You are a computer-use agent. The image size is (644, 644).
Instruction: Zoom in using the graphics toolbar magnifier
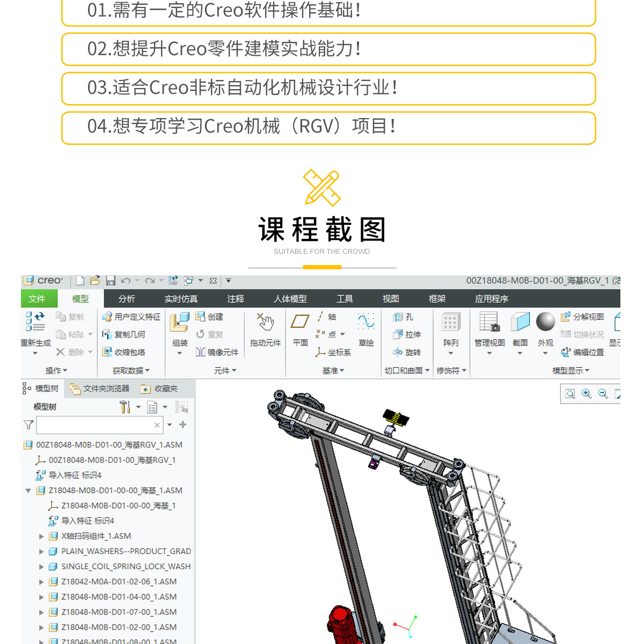587,394
